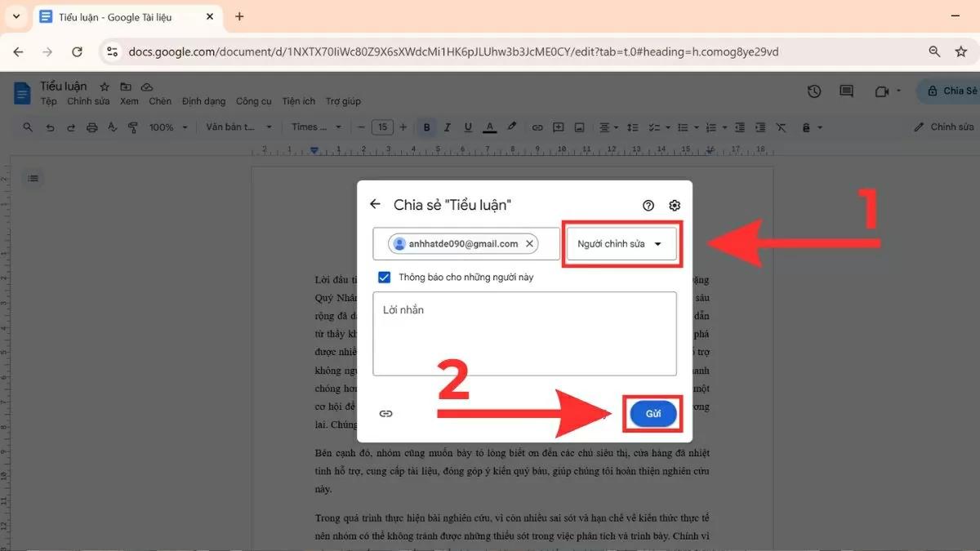This screenshot has height=551, width=980.
Task: Click the clear formatting icon
Action: click(x=781, y=127)
